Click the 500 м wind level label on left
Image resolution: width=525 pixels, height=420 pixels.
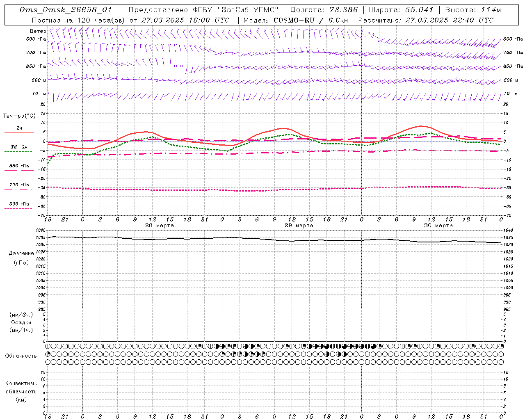(x=39, y=80)
